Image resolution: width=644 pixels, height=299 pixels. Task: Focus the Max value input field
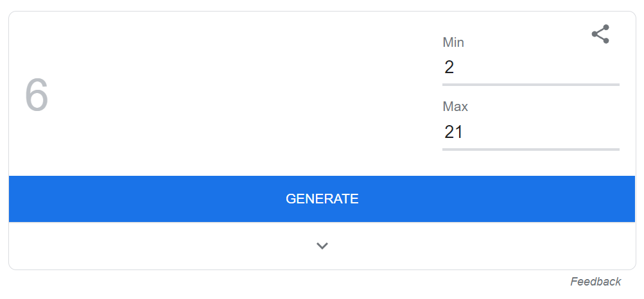pos(530,132)
